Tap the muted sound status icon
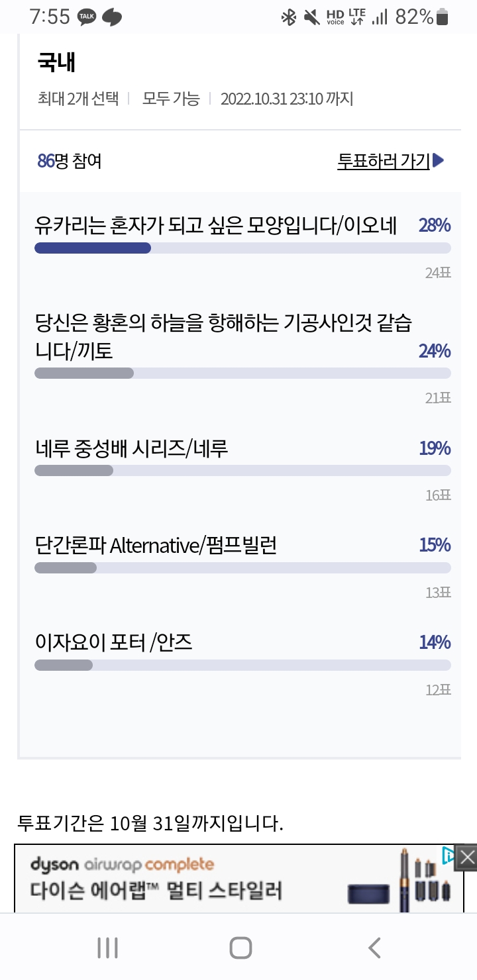This screenshot has width=477, height=980. click(x=311, y=17)
